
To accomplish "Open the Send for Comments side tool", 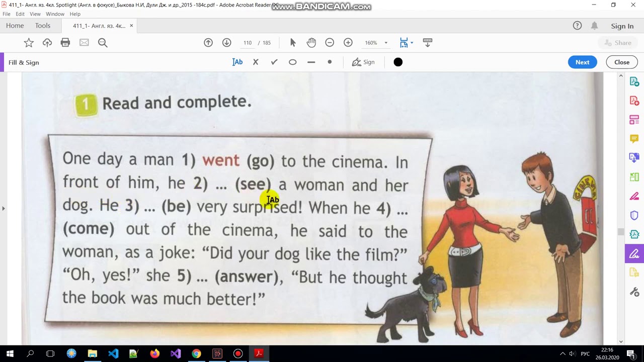I will tap(634, 273).
